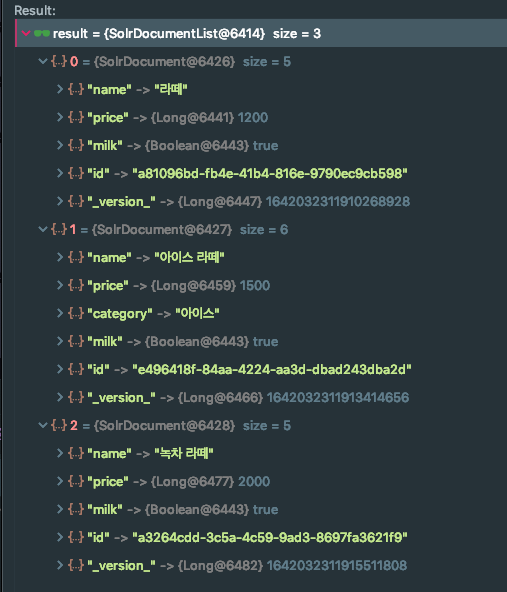The image size is (507, 592).
Task: Click the braces icon of SolrDocument@6426
Action: click(59, 62)
